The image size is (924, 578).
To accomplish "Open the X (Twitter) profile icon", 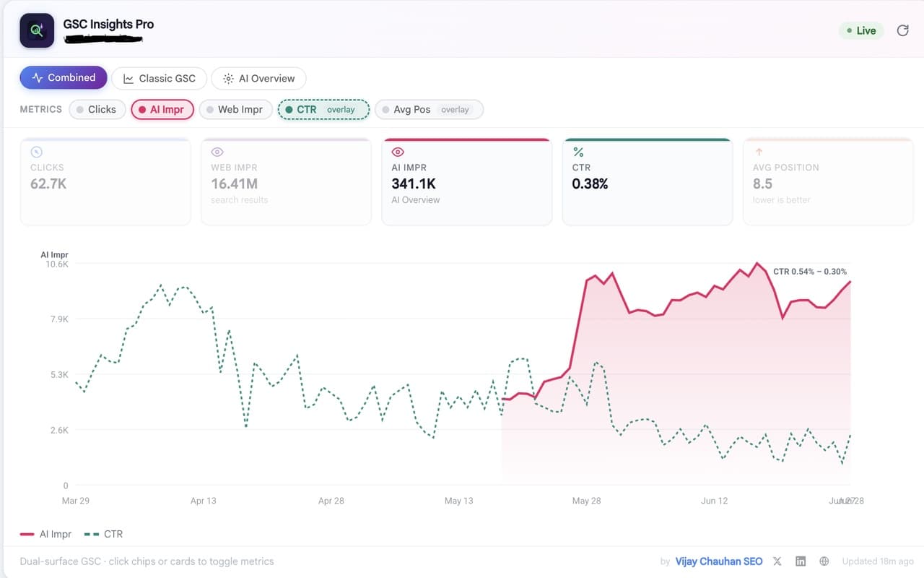I will [x=777, y=561].
